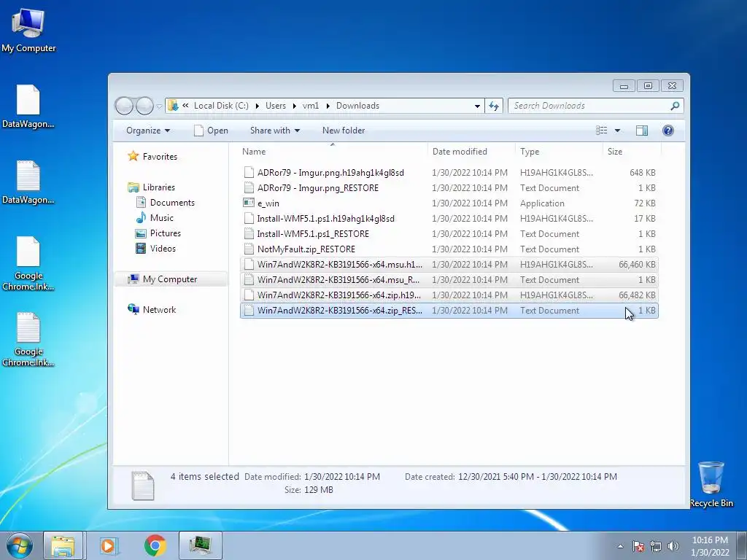Click the Open toolbar button
The height and width of the screenshot is (560, 747).
pos(211,131)
